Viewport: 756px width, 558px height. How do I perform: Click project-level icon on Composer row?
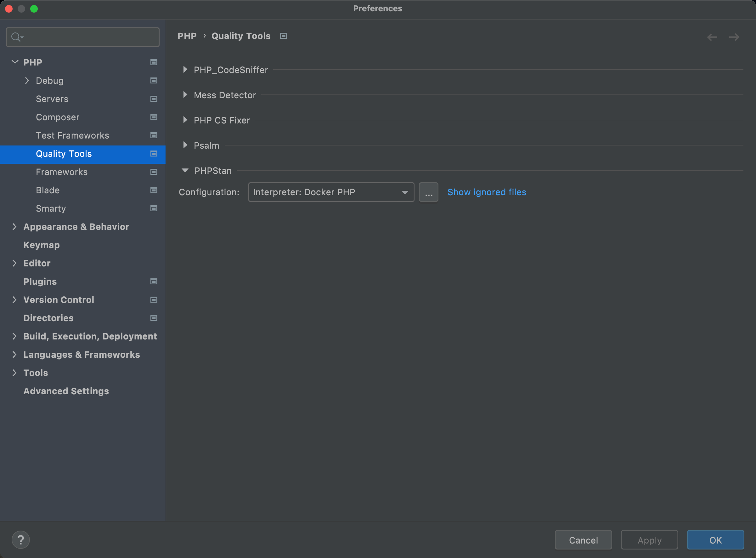[x=154, y=117]
